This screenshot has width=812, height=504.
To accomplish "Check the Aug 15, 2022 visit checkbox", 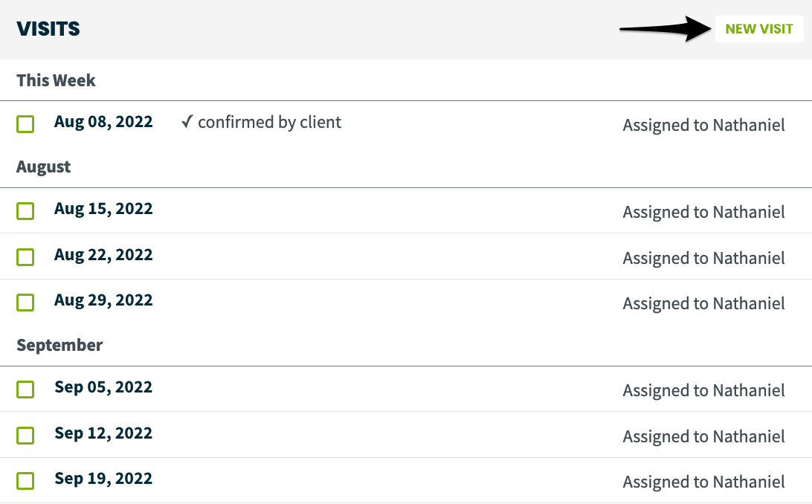I will [25, 211].
